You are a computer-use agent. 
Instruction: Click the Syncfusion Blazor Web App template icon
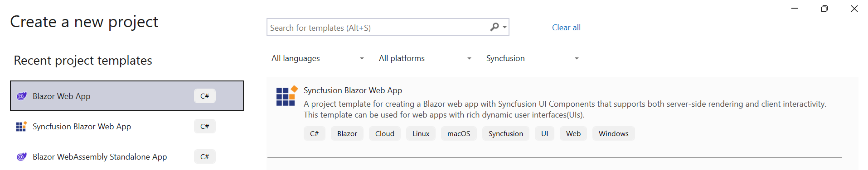point(286,95)
